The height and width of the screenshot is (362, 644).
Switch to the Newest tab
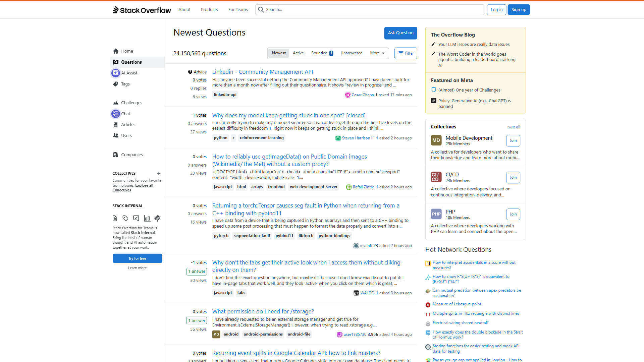pyautogui.click(x=279, y=53)
